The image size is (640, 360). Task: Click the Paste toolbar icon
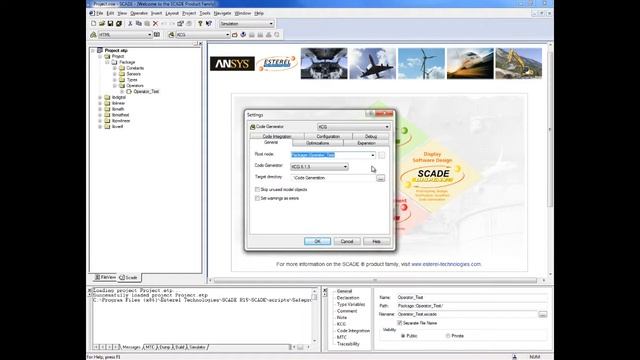[147, 24]
